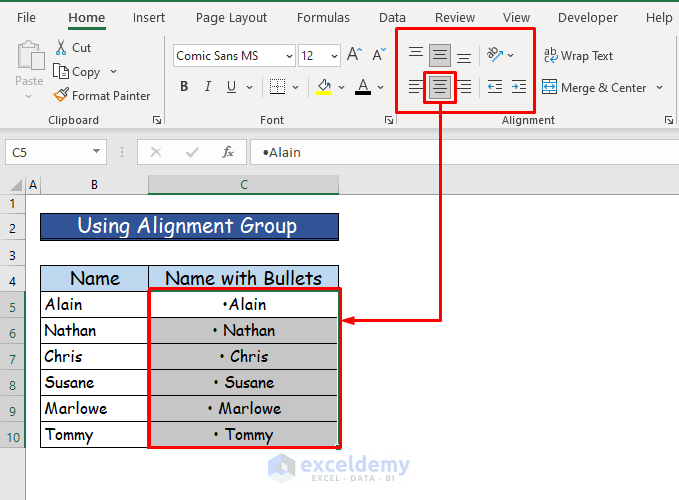Open the Font settings dialog launcher
The image size is (679, 500).
coord(389,120)
